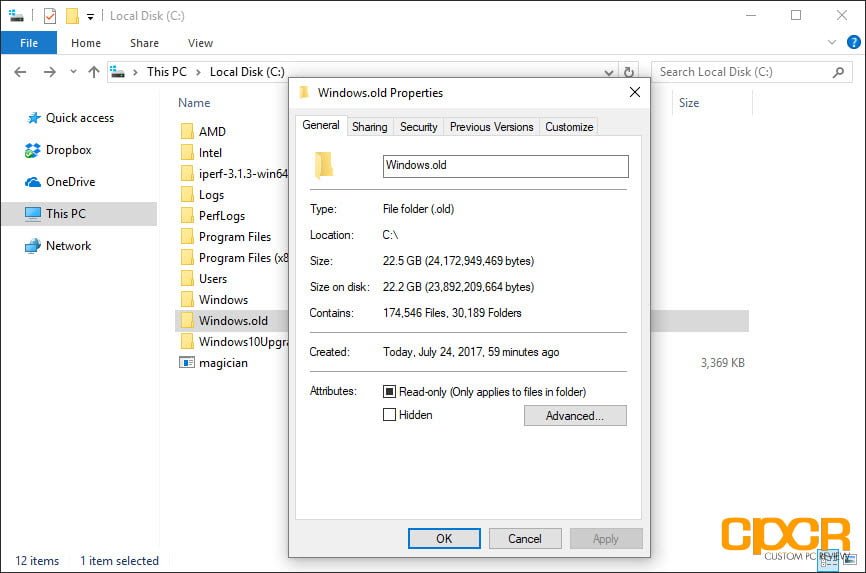Expand the ribbon with the chevron

[832, 42]
